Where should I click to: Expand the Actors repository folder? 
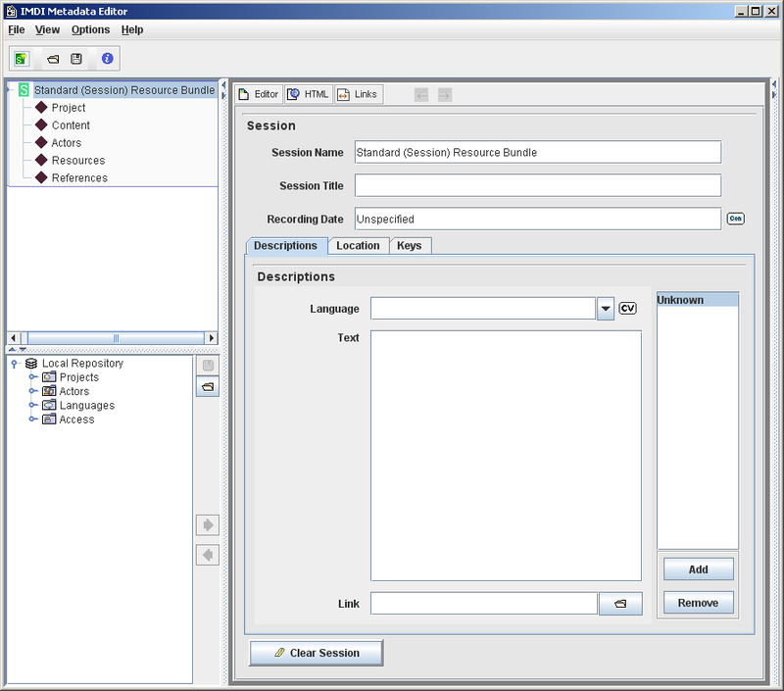(x=32, y=391)
